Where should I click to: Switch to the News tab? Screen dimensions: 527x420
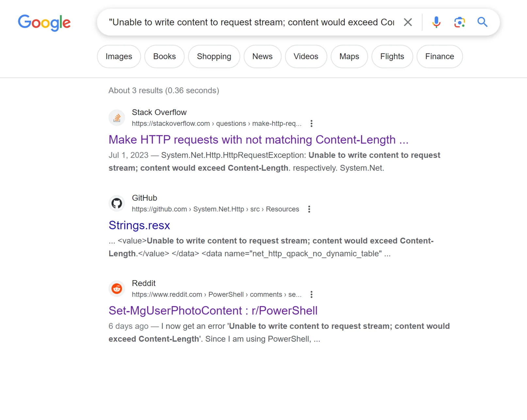[x=262, y=57]
